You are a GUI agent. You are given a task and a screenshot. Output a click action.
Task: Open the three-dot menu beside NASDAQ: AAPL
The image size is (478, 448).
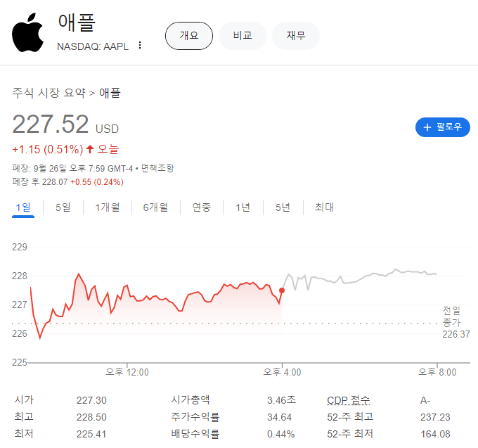click(x=140, y=45)
